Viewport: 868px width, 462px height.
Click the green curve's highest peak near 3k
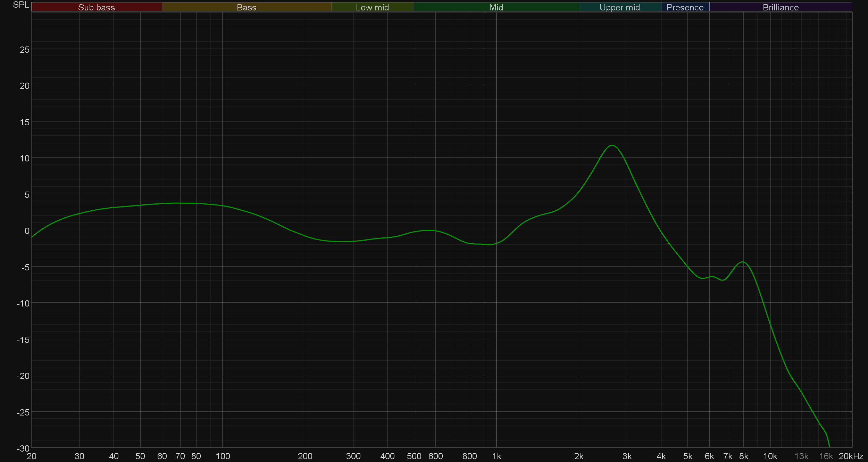(x=612, y=145)
